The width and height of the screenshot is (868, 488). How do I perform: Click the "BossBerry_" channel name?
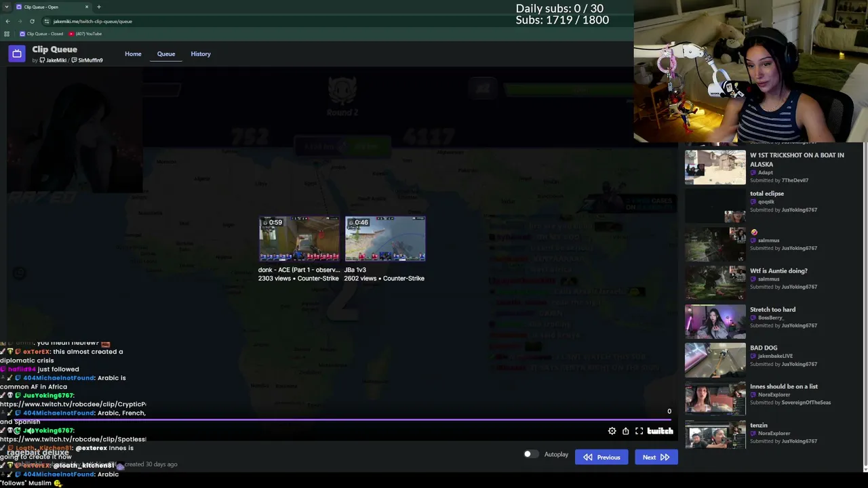click(x=771, y=318)
